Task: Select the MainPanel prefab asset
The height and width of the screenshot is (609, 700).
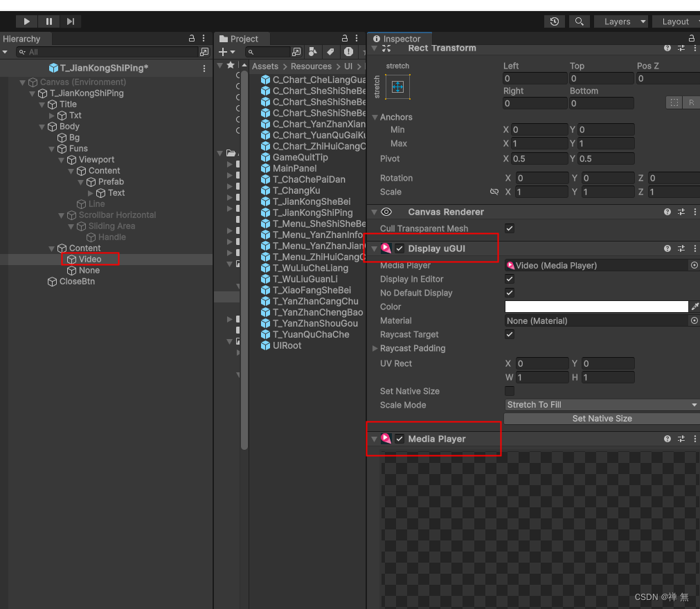Action: (x=295, y=169)
